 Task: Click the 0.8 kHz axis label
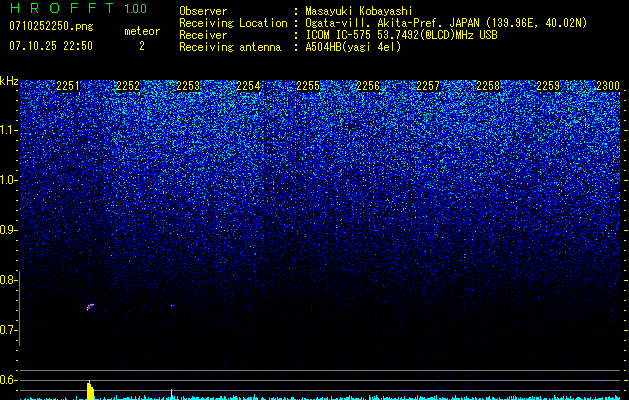tap(8, 280)
